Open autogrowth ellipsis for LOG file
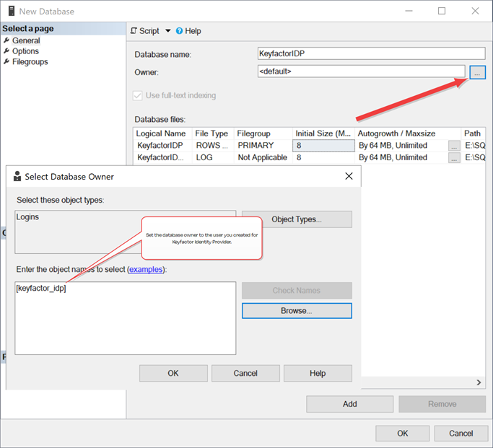The height and width of the screenshot is (448, 493). pyautogui.click(x=454, y=158)
